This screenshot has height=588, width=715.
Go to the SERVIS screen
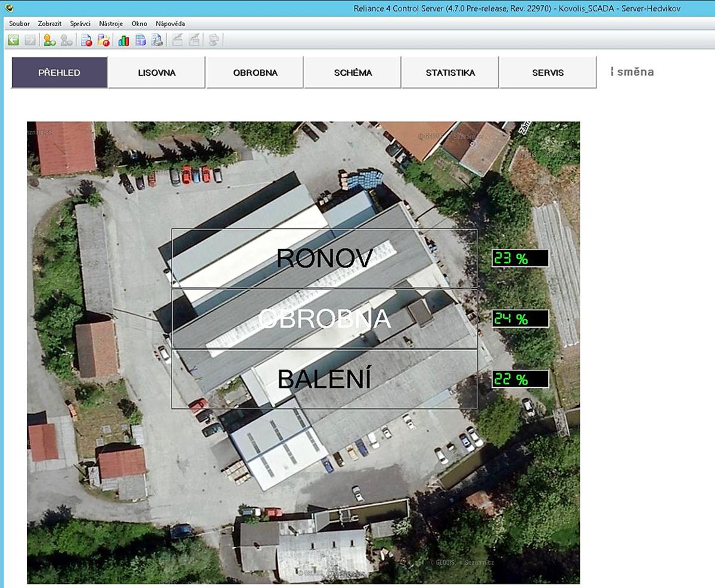tap(548, 73)
